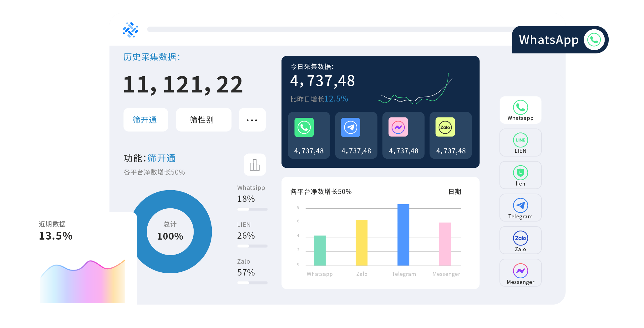Click the WhatsApp badge phone icon

[x=594, y=40]
